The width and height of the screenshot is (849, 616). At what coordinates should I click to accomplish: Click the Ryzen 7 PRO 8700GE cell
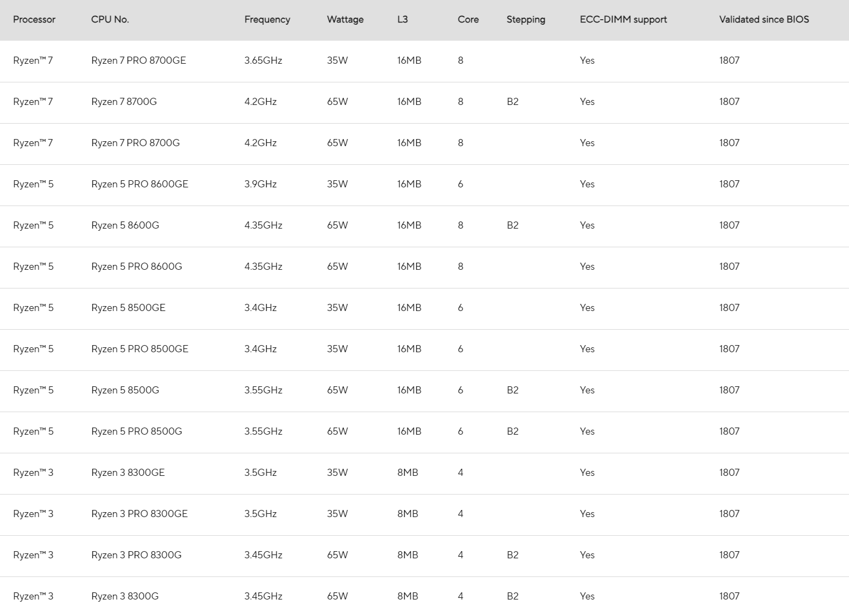[x=139, y=60]
